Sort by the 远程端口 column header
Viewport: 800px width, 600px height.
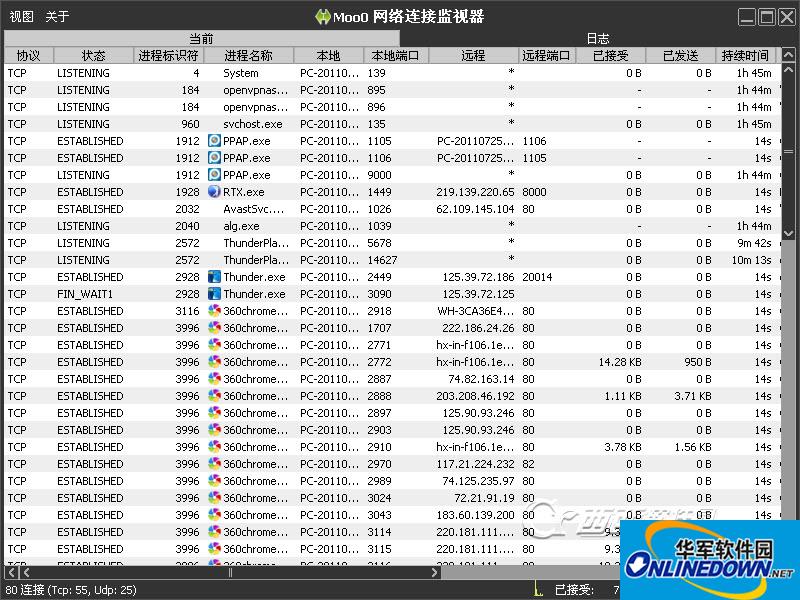coord(546,55)
